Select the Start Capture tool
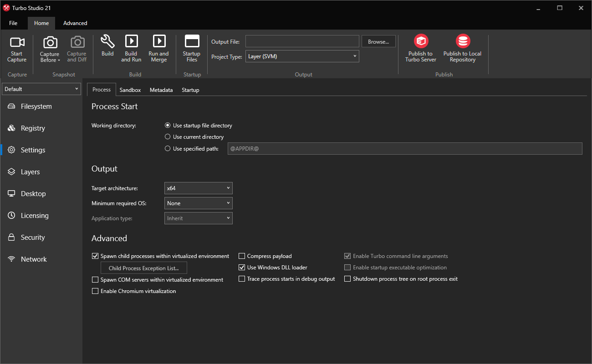The width and height of the screenshot is (592, 364). [16, 49]
